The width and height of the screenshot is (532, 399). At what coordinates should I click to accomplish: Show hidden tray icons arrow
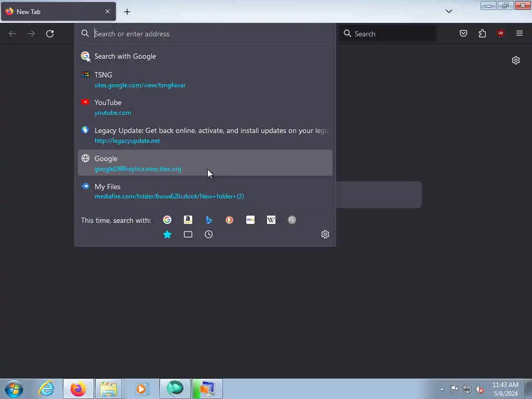442,389
